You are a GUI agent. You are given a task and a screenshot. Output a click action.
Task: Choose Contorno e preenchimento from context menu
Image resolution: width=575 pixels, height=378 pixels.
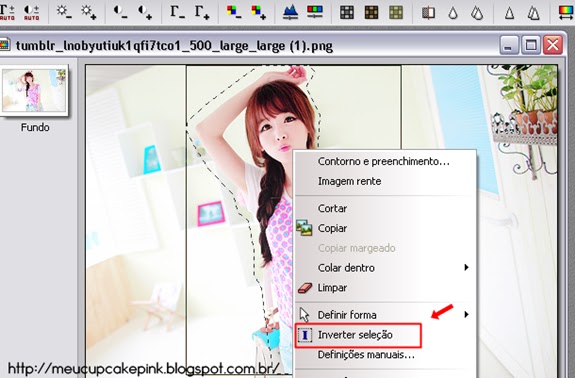[385, 161]
